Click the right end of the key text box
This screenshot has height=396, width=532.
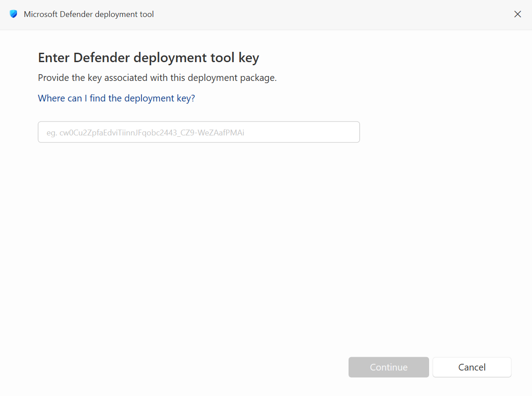349,132
